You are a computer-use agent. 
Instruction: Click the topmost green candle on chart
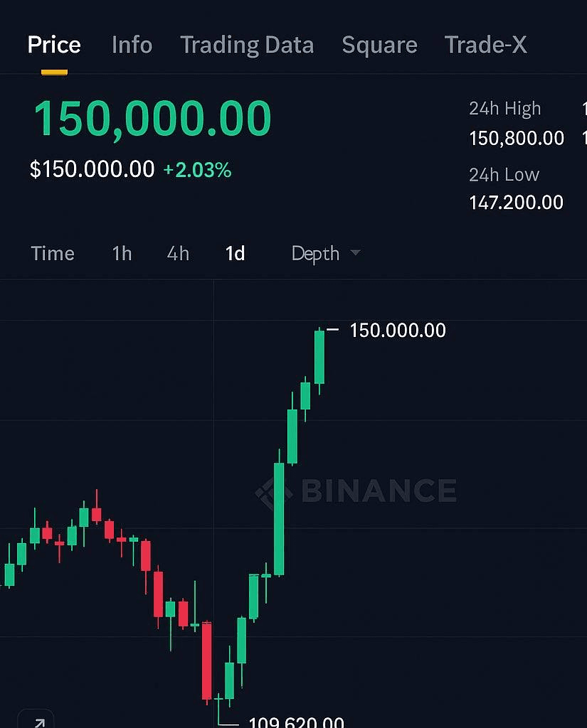319,357
